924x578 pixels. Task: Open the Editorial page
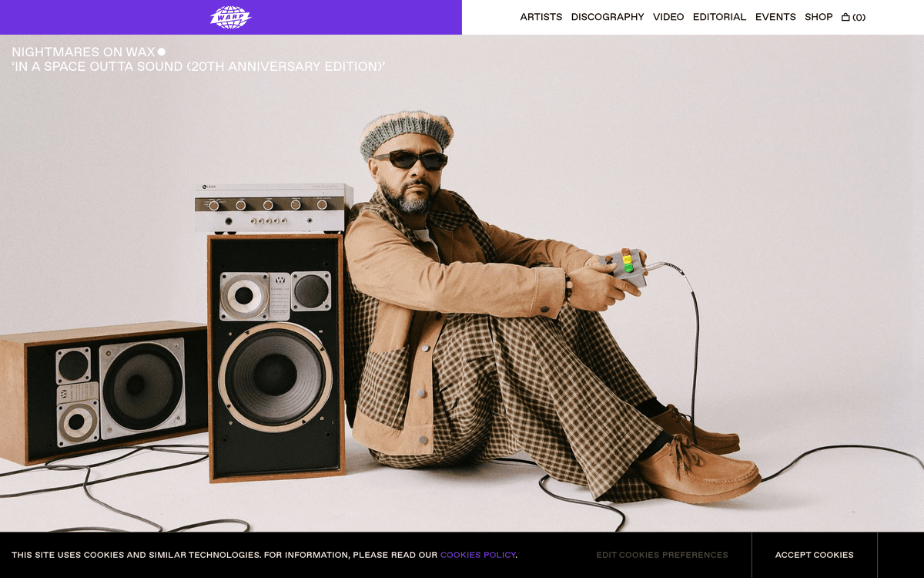click(719, 17)
